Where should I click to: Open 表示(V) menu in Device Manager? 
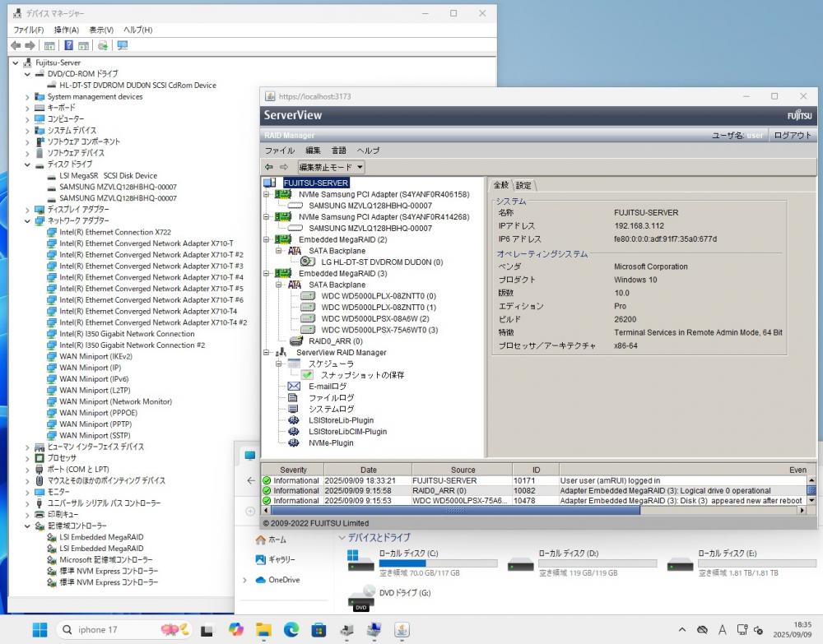click(101, 30)
